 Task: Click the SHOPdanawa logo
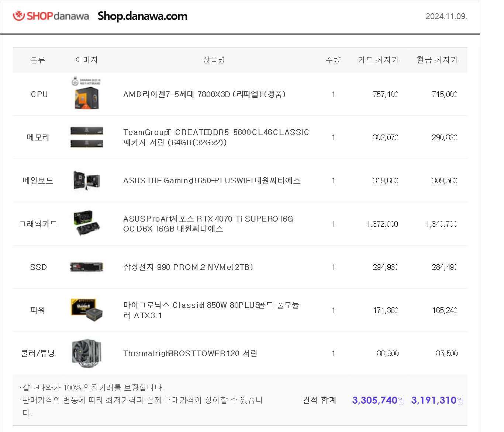51,16
